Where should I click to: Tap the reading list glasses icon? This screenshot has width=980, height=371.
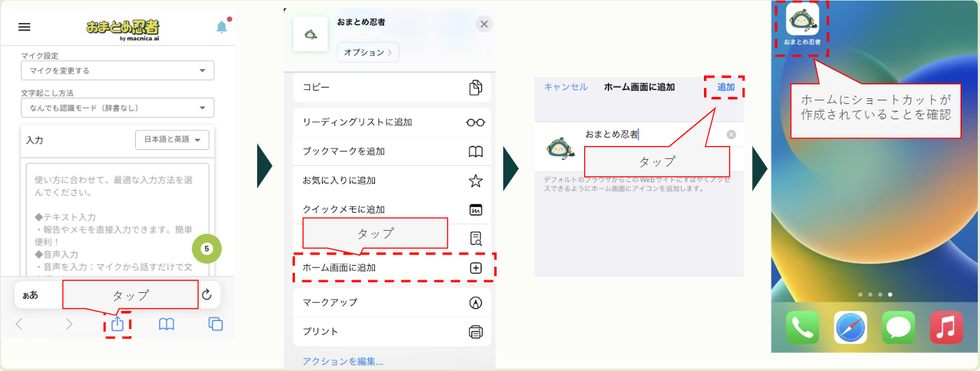click(476, 123)
